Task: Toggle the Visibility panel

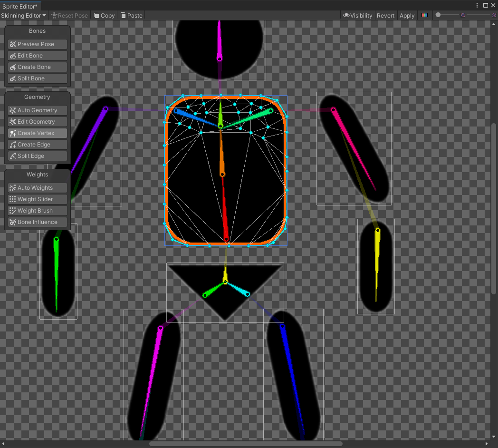Action: click(357, 15)
